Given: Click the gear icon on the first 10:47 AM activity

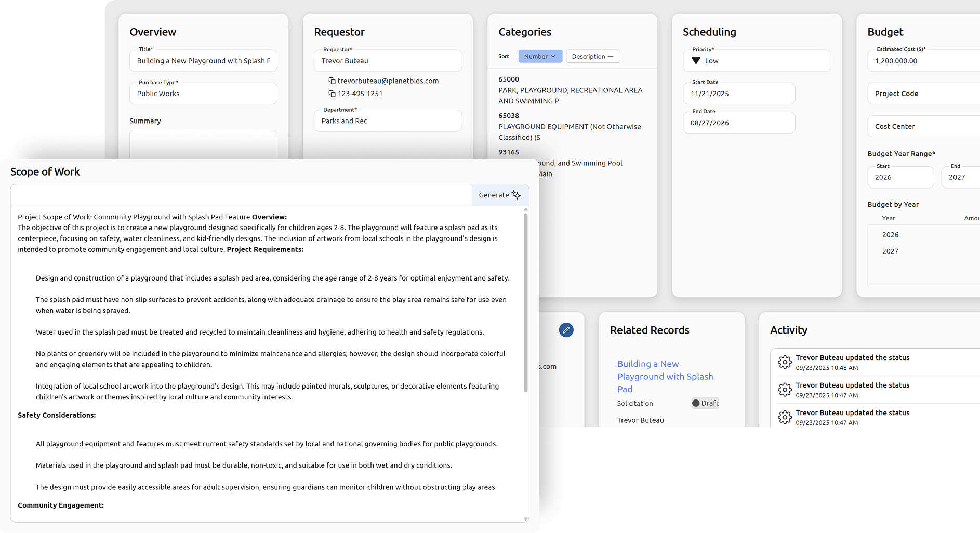Looking at the screenshot, I should 785,390.
